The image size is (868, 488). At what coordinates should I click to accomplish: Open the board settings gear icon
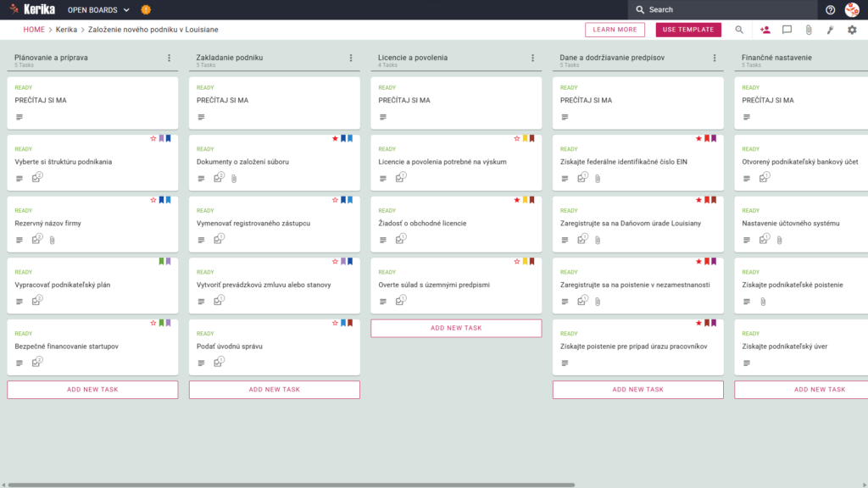852,30
